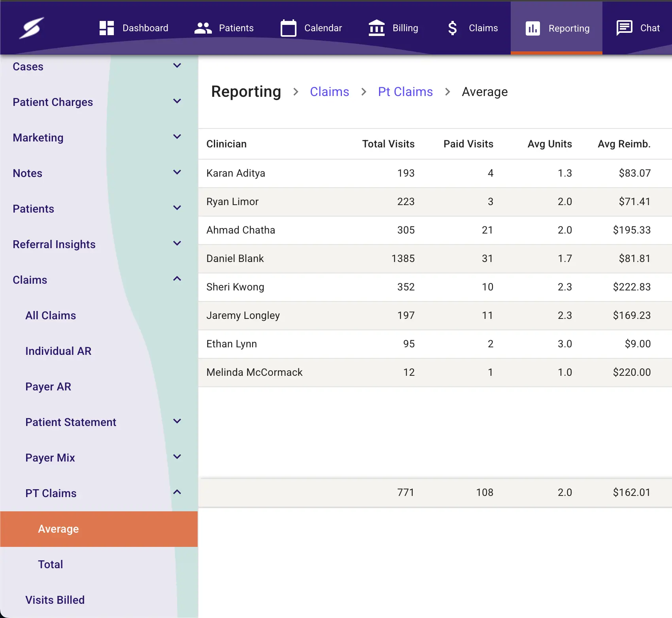Open Chat using the speech bubble icon
Screen dimensions: 672x618
point(625,28)
